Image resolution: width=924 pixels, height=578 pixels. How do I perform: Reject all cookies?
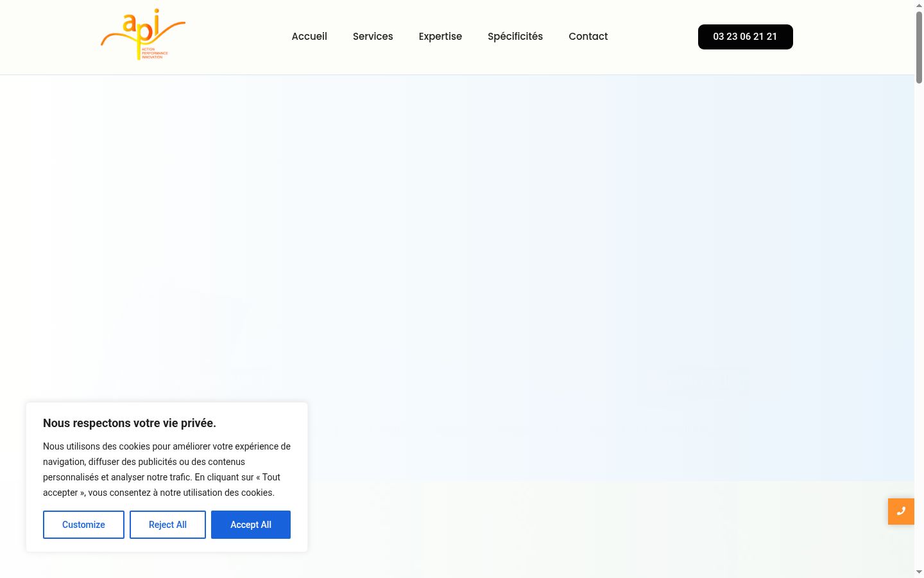click(167, 525)
